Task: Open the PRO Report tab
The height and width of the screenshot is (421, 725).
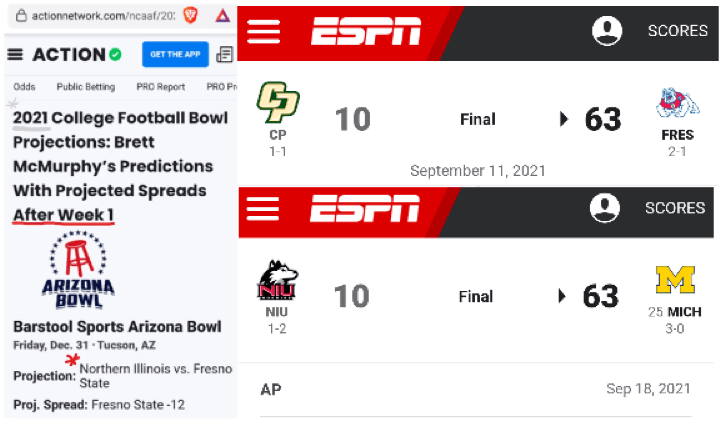Action: click(162, 87)
